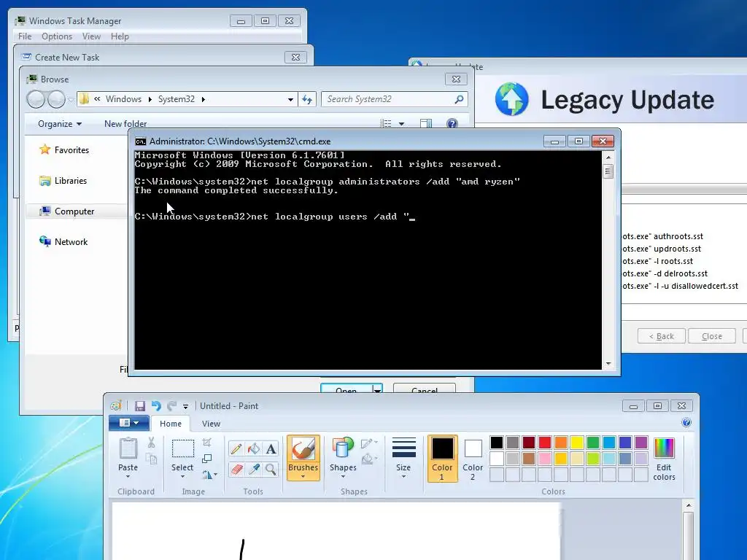
Task: Open Customize Quick Access Toolbar arrow in Paint
Action: [185, 406]
